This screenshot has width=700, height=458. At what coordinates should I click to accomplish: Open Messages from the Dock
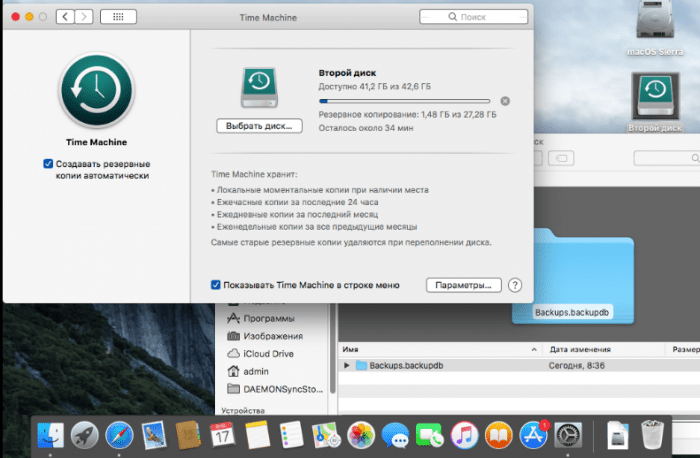(395, 435)
